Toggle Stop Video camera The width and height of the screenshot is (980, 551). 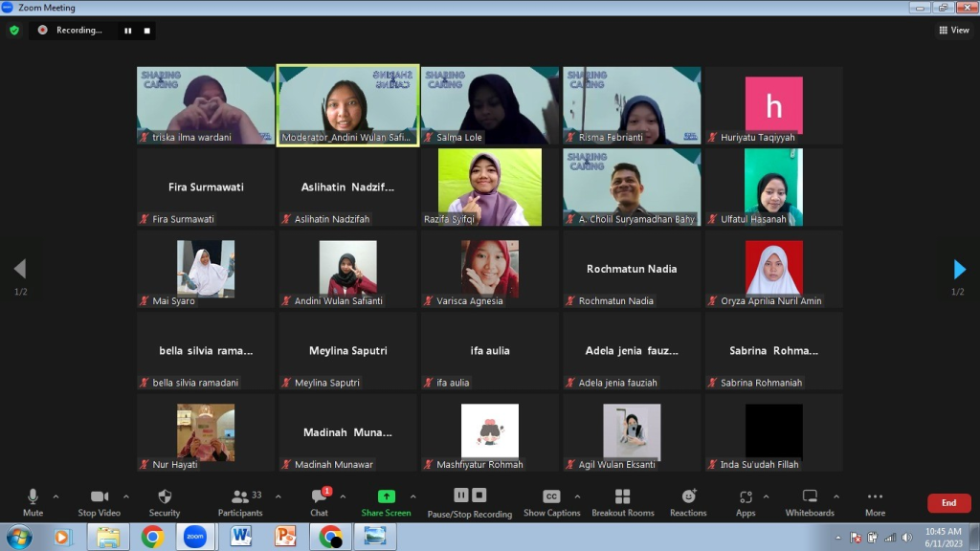tap(99, 497)
